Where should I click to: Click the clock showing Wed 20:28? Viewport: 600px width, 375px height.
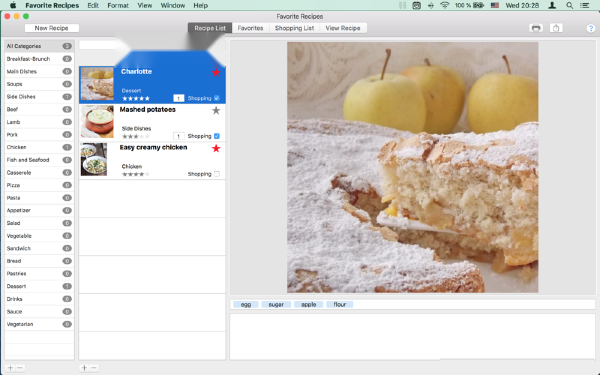pos(522,5)
